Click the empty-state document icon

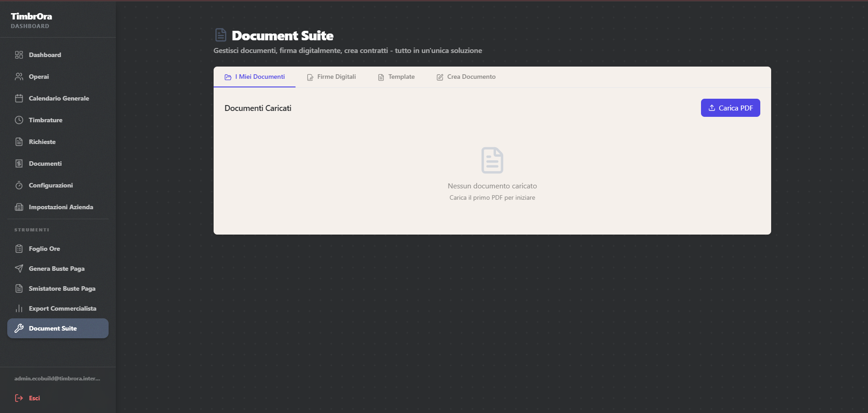coord(492,160)
